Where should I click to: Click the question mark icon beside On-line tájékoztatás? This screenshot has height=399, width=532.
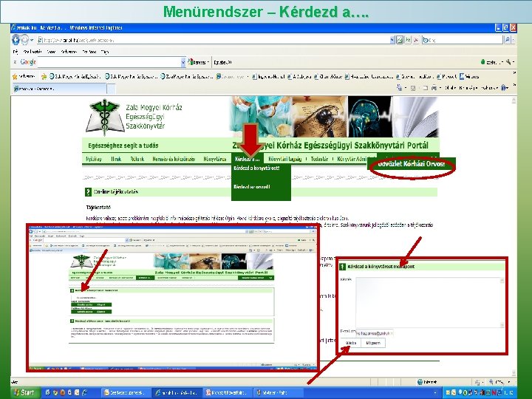pos(88,192)
